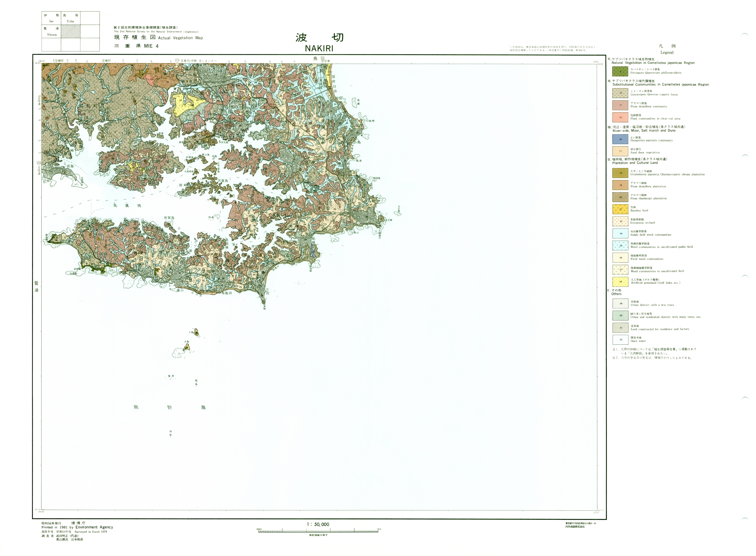Click the 'Toba' cell in index grid

pyautogui.click(x=70, y=18)
